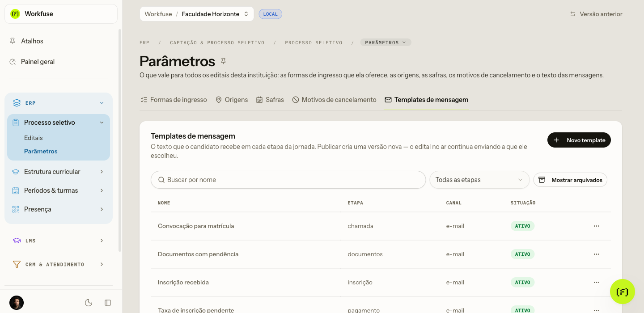Screen dimensions: 644x313
Task: Click plus icon on Novo template
Action: [556, 140]
